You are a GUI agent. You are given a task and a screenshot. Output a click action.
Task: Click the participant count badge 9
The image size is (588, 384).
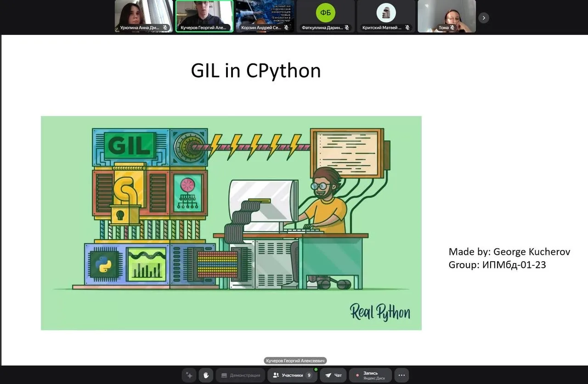click(x=309, y=375)
